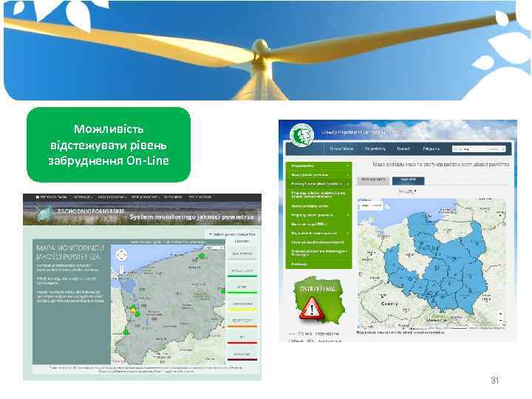This screenshot has height=399, width=532.
Task: Click green station marker in the southwest
Action: [126, 332]
